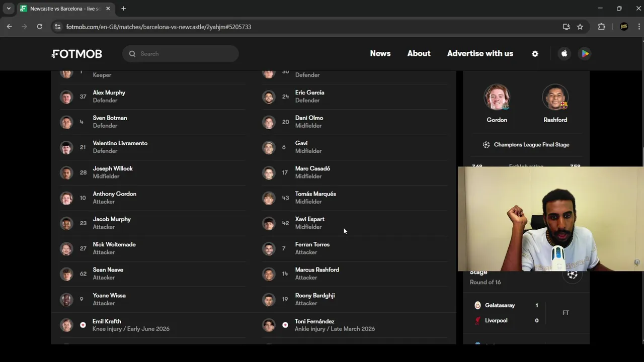Open Alex Murphy's player row
Image resolution: width=644 pixels, height=362 pixels.
click(x=153, y=97)
